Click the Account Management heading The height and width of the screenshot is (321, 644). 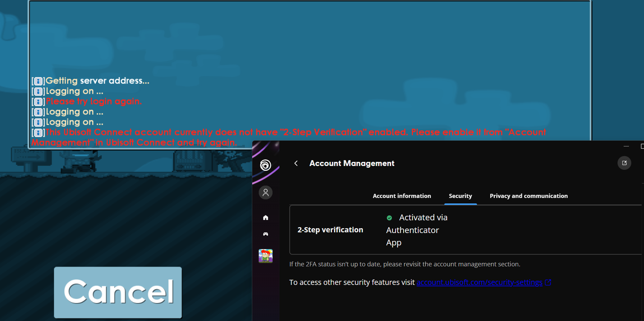point(352,163)
